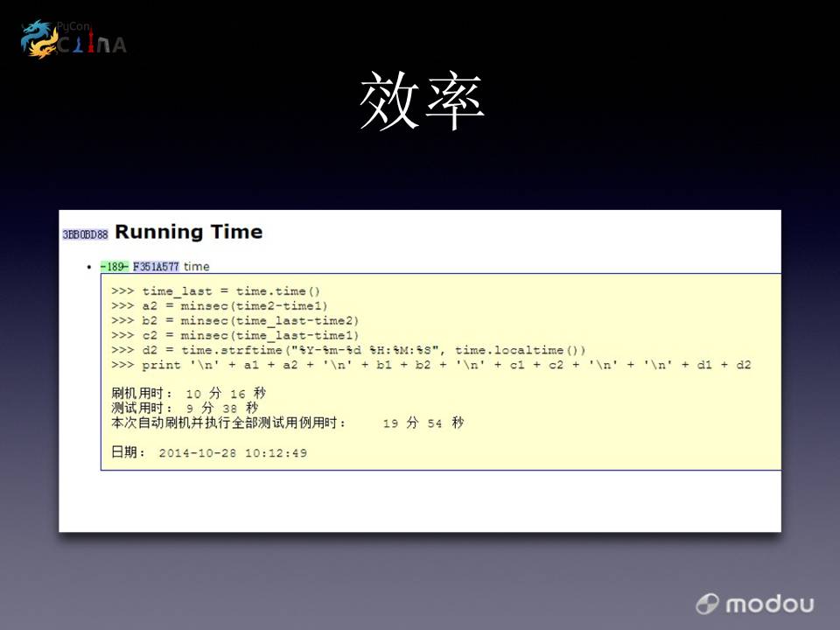Open the F351A577 hash link

point(156,266)
